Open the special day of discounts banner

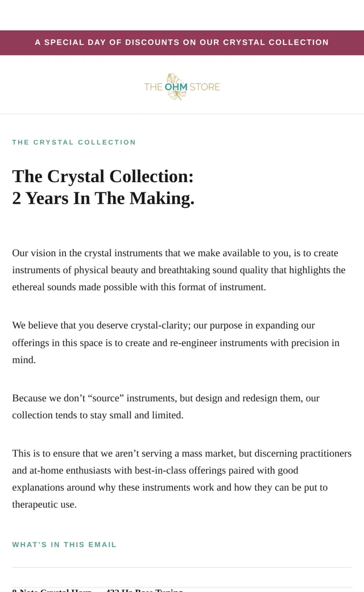(182, 43)
